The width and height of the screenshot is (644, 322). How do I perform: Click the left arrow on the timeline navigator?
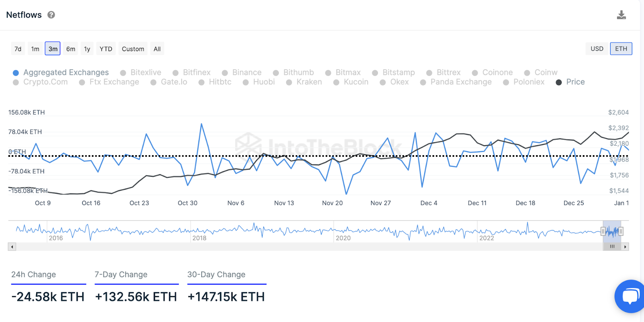pos(12,246)
